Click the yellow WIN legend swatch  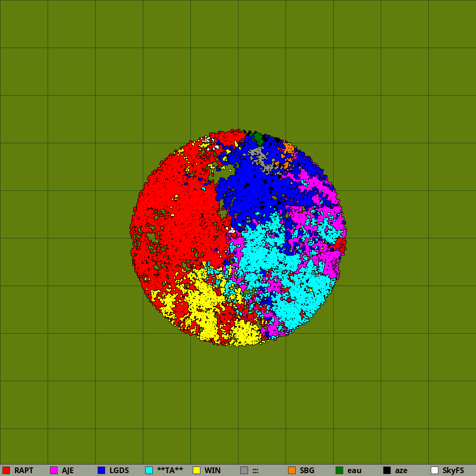pos(197,470)
